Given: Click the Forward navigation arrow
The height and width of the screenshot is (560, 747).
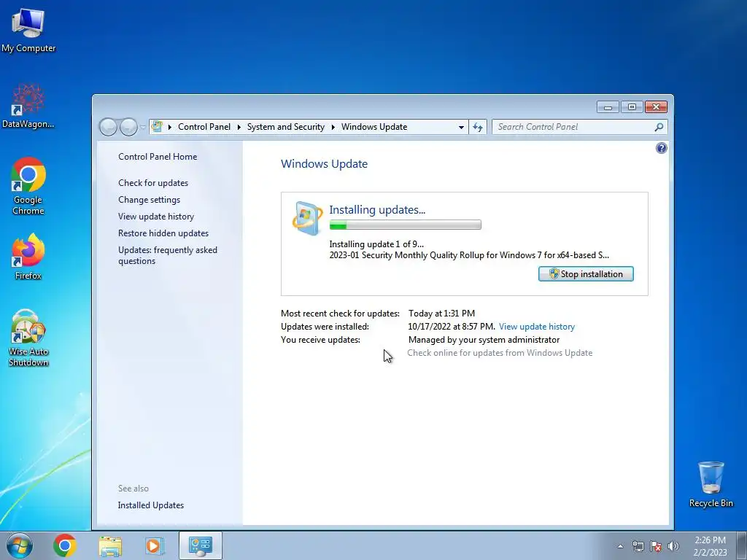Looking at the screenshot, I should (x=128, y=127).
